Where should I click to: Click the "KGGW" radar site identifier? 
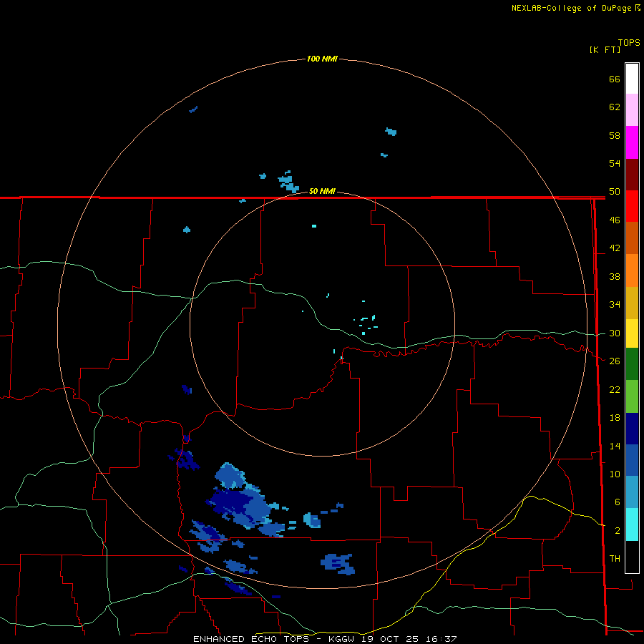343,639
